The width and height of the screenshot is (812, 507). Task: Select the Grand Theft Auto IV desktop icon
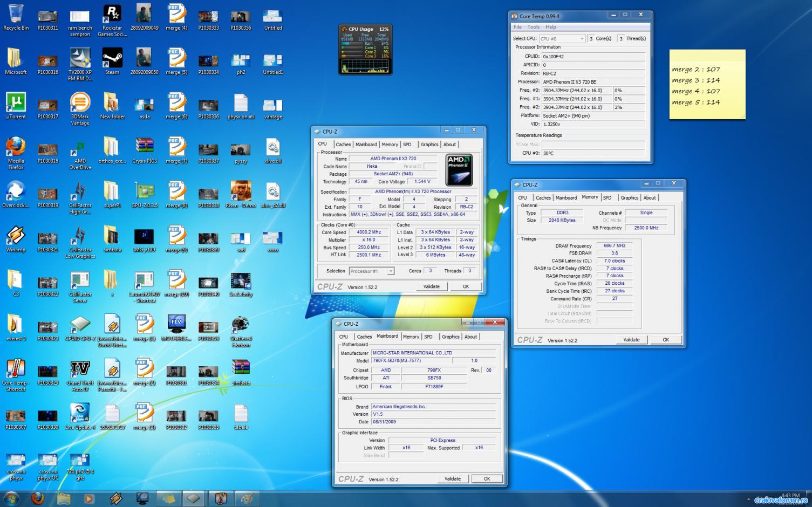pos(80,375)
